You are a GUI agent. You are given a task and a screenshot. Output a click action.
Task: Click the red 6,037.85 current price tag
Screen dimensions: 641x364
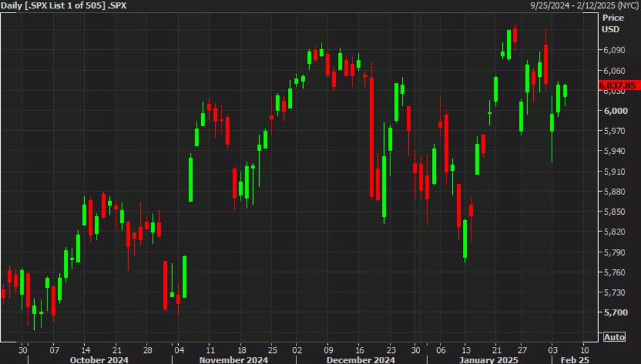point(617,85)
